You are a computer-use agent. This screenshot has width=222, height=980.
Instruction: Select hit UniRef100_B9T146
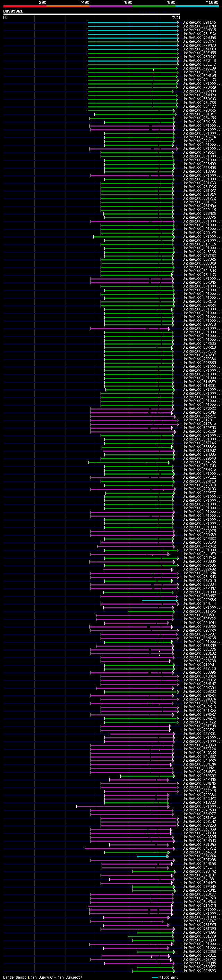pos(199,23)
